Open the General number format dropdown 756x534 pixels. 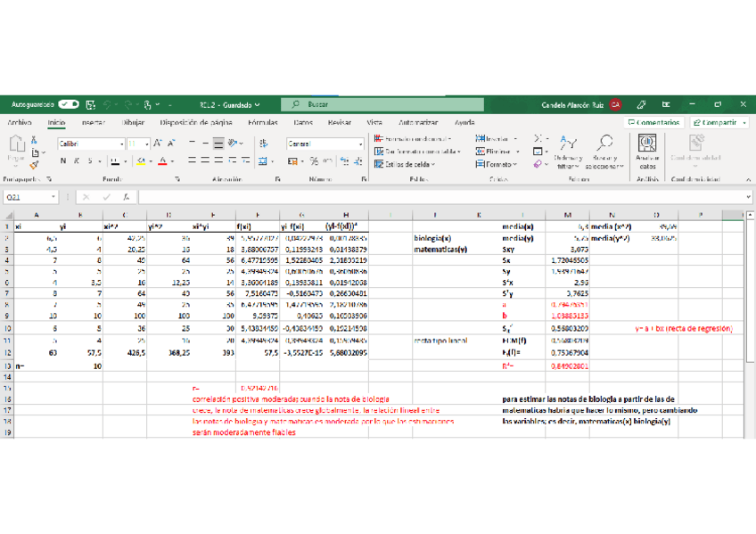pos(360,144)
